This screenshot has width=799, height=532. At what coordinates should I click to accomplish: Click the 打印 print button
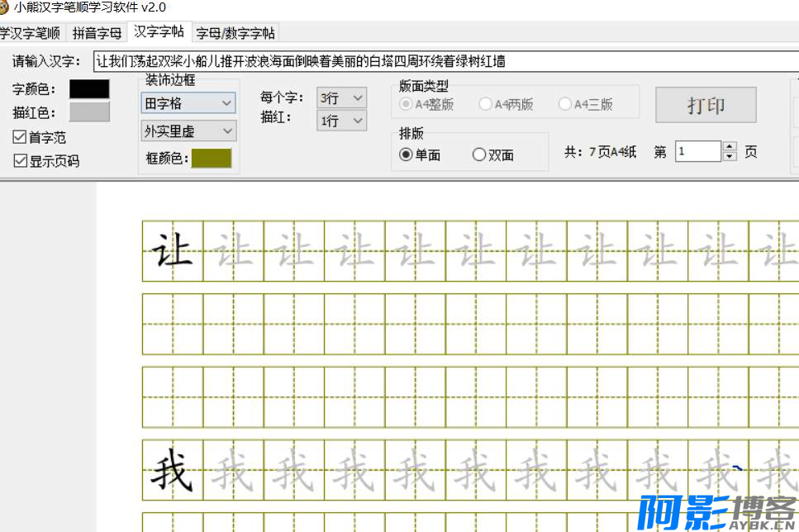(x=706, y=105)
